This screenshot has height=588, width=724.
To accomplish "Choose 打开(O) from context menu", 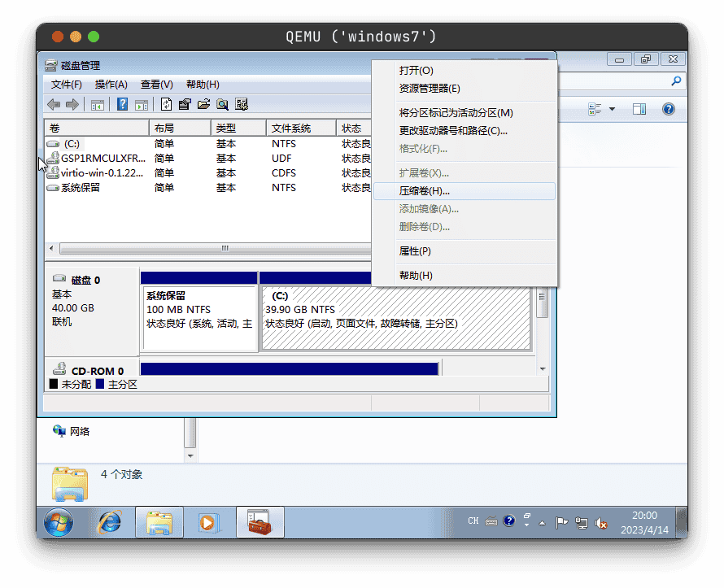I will click(464, 71).
